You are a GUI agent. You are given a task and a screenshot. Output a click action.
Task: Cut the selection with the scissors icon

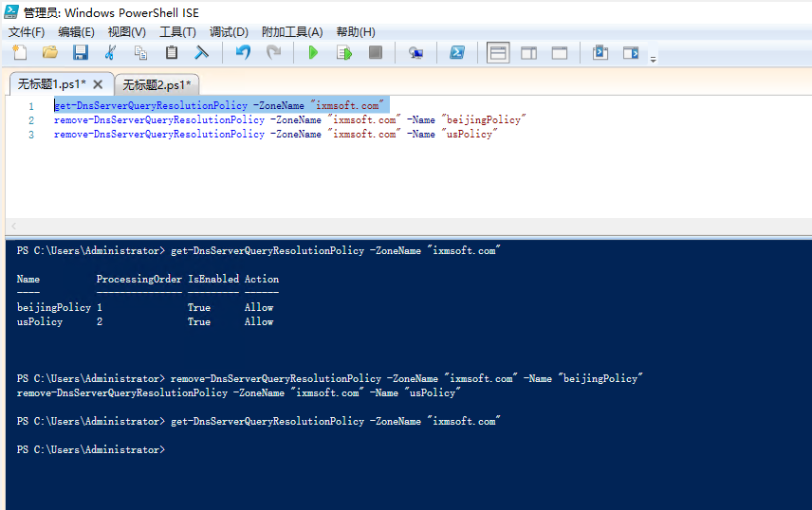pyautogui.click(x=110, y=53)
